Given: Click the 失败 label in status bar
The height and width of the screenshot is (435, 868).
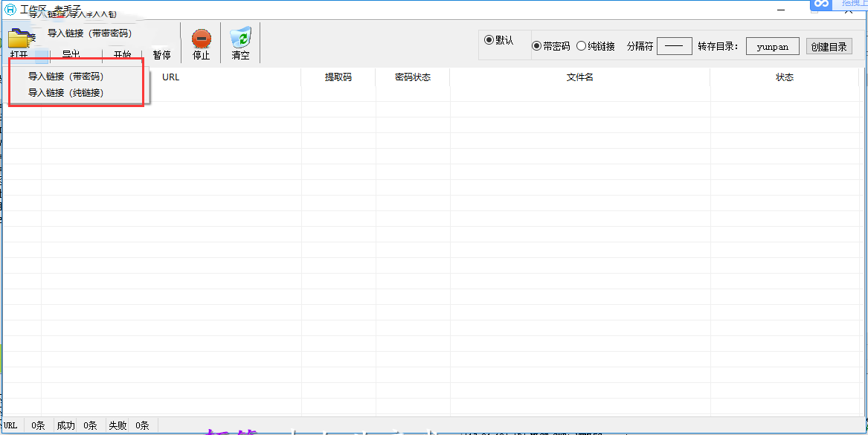Looking at the screenshot, I should pyautogui.click(x=118, y=425).
